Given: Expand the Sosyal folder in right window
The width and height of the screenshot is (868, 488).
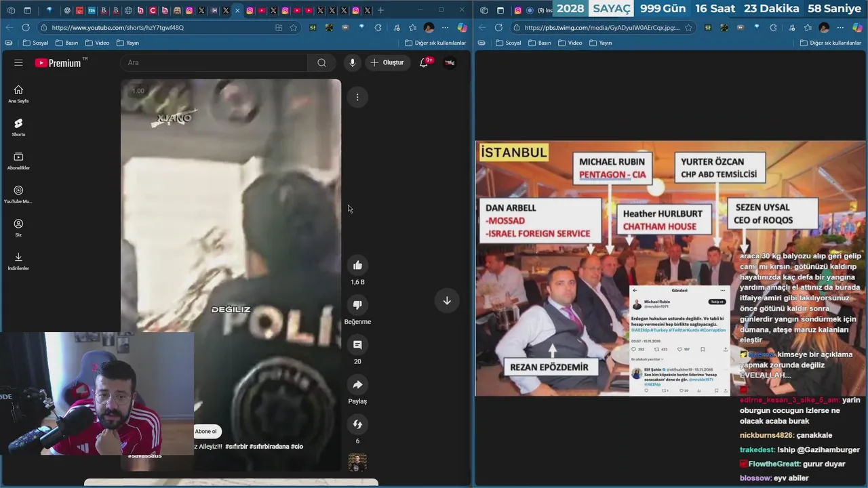Looking at the screenshot, I should [509, 43].
